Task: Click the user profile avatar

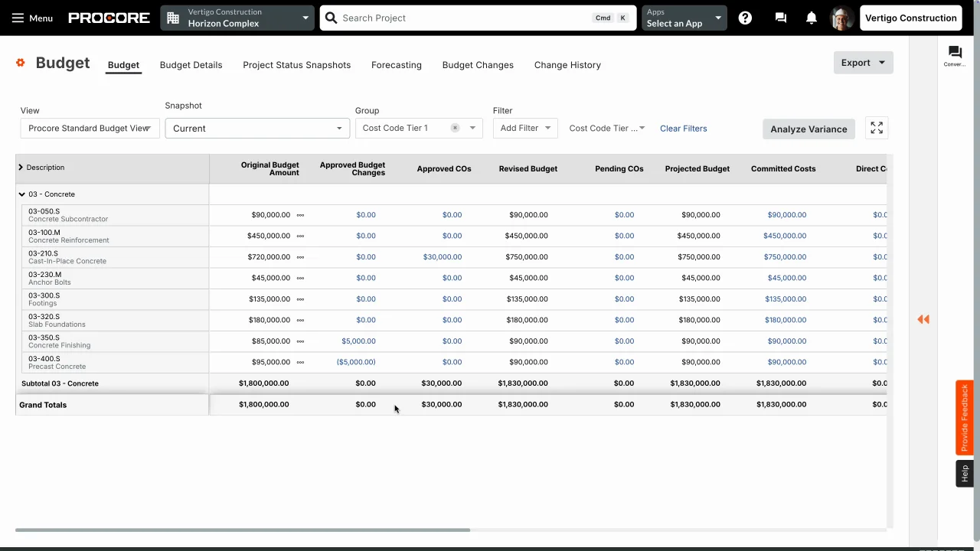Action: 841,18
